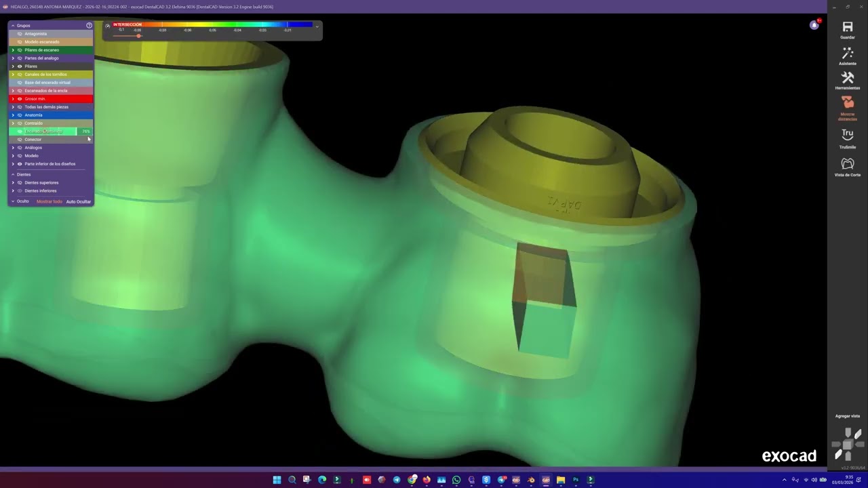The image size is (868, 488).
Task: Select the Modelo group row
Action: (x=51, y=156)
